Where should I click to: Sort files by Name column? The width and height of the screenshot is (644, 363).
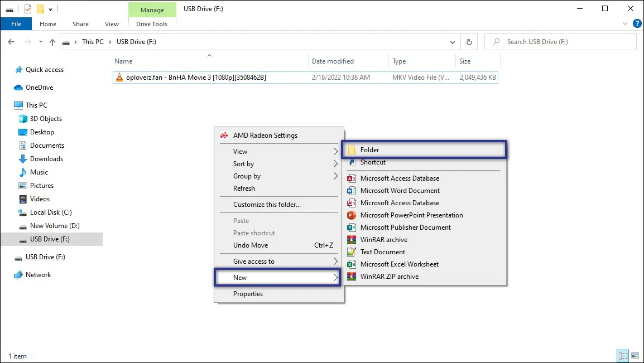pos(123,61)
